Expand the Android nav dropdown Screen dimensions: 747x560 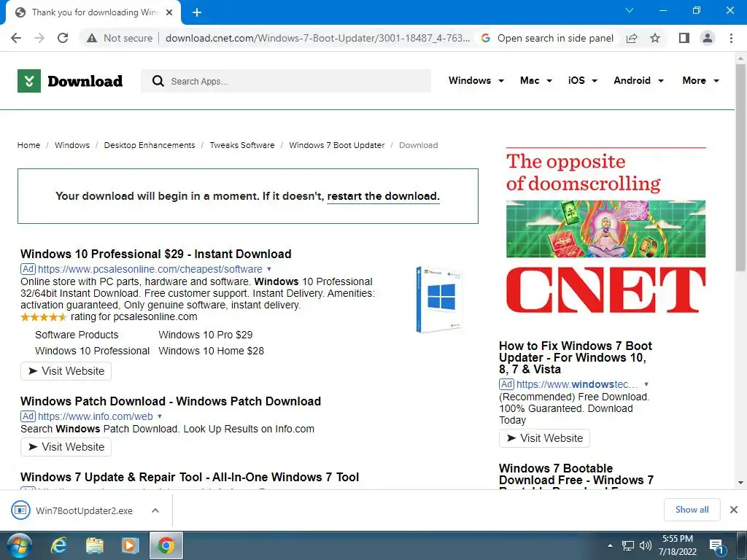click(x=638, y=80)
